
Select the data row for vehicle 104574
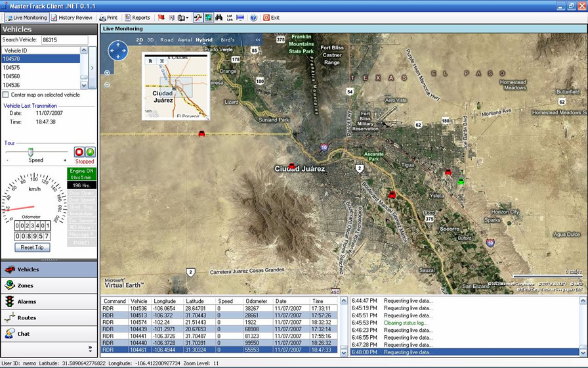(x=219, y=322)
